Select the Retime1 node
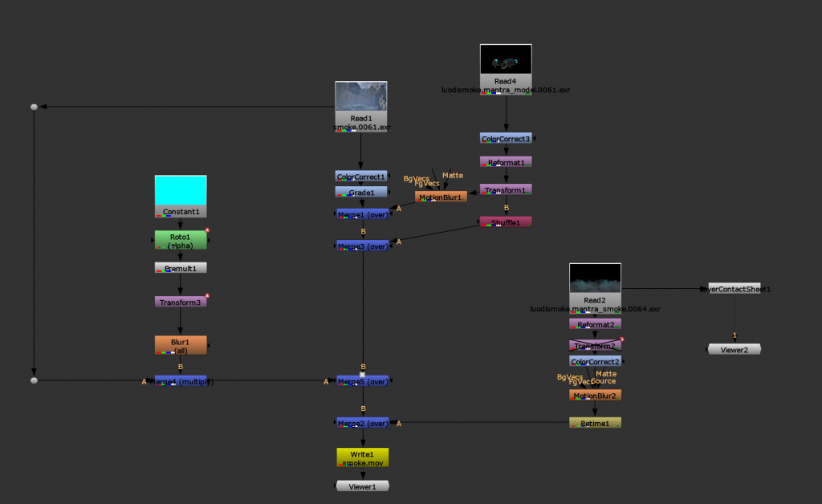The width and height of the screenshot is (822, 504). pos(595,423)
